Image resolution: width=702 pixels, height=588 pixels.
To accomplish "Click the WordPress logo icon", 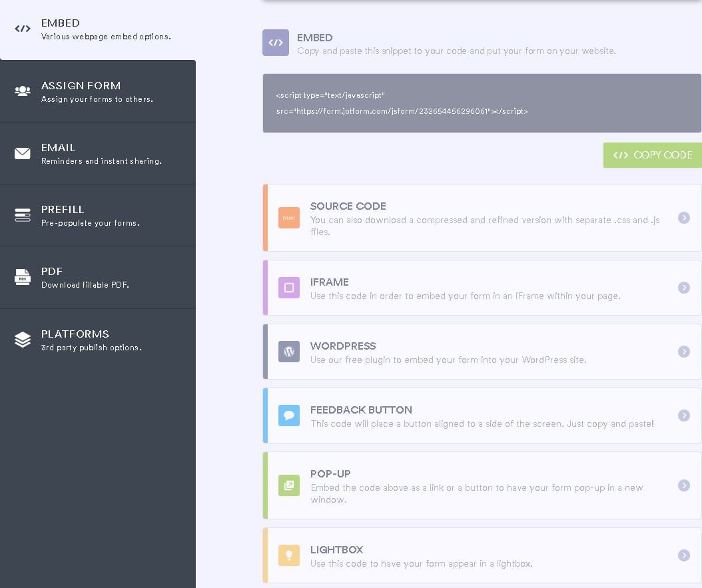I will click(x=289, y=352).
